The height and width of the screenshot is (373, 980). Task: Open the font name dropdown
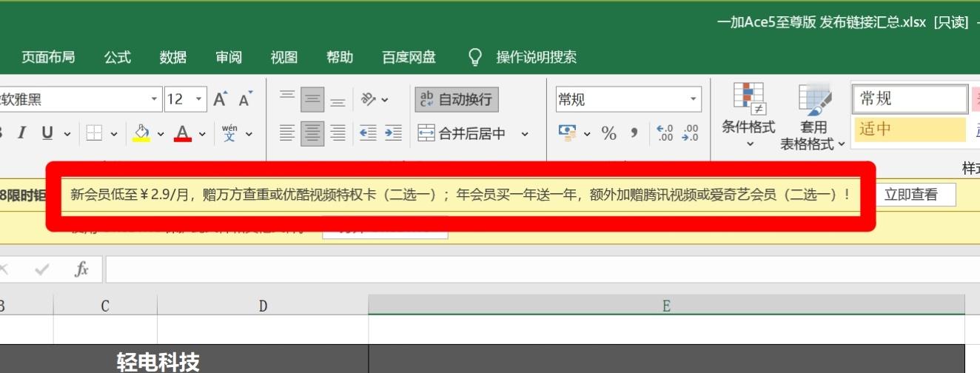[155, 98]
